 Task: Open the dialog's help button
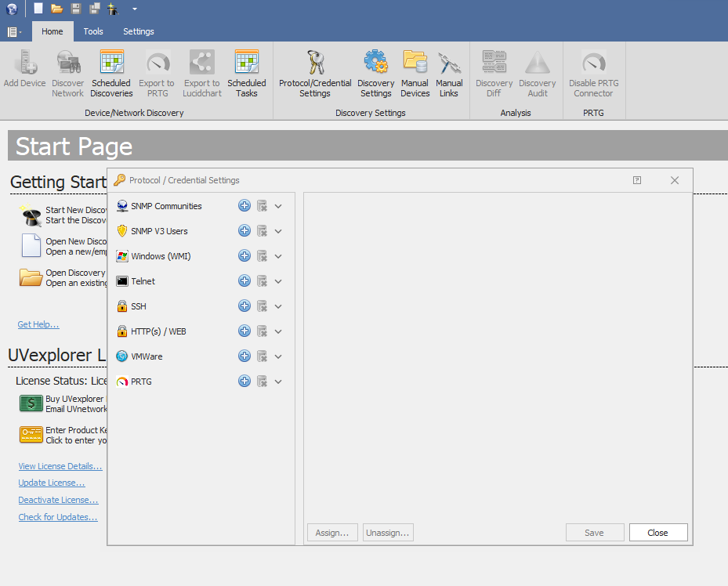pyautogui.click(x=637, y=180)
